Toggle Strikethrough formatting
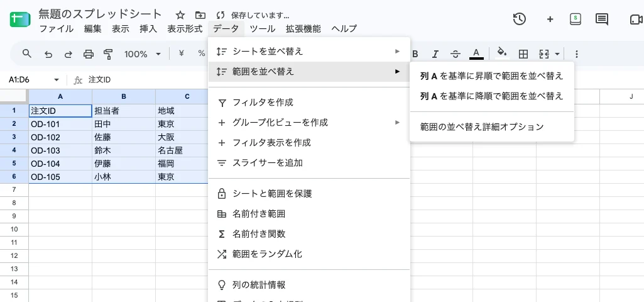The image size is (644, 302). pyautogui.click(x=456, y=54)
